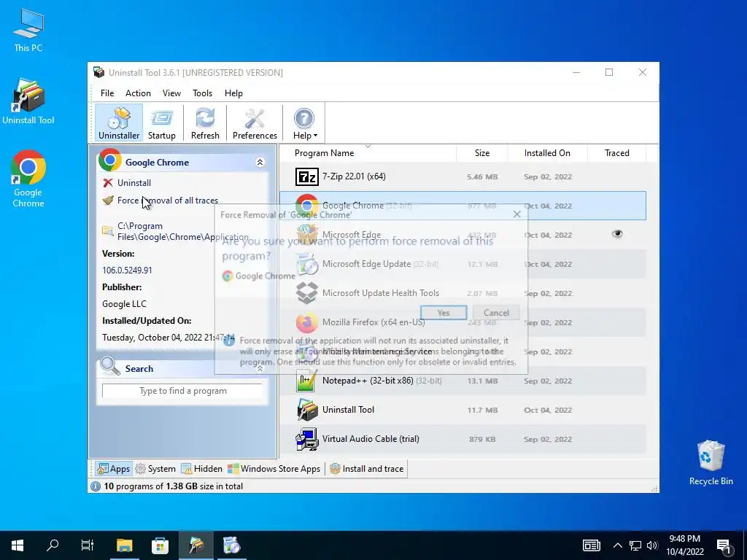The image size is (747, 560).
Task: Open the Help menu in the menu bar
Action: (x=233, y=93)
